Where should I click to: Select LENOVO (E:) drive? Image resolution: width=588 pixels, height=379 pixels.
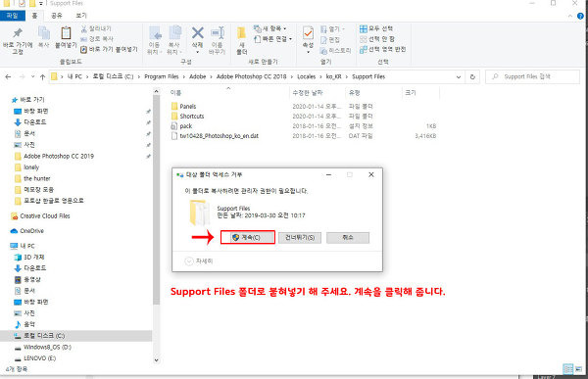click(x=35, y=358)
